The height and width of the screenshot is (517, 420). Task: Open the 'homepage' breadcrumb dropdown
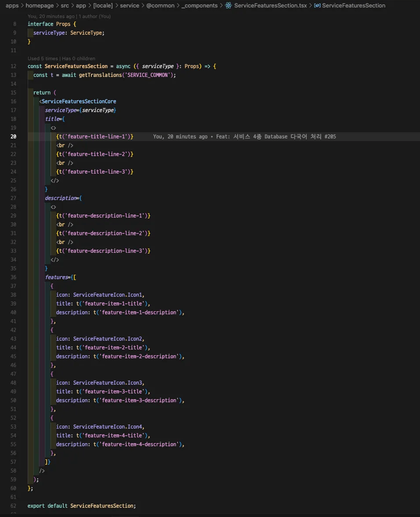(40, 6)
